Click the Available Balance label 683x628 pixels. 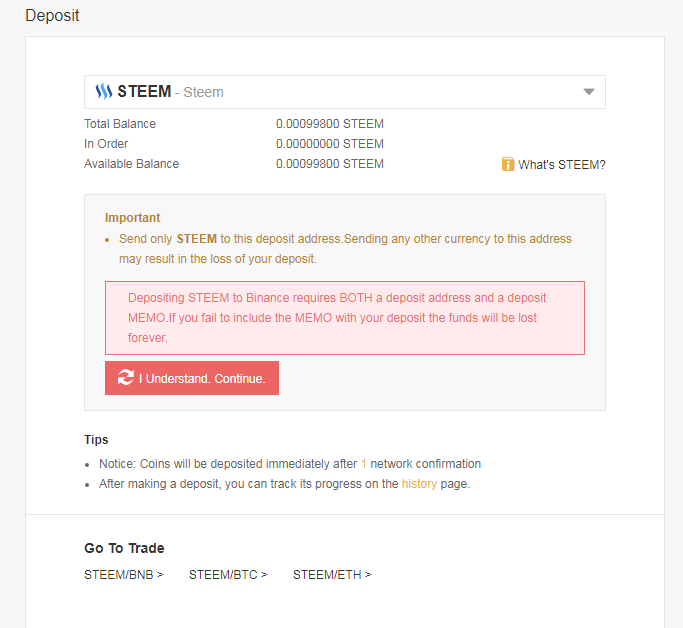132,164
